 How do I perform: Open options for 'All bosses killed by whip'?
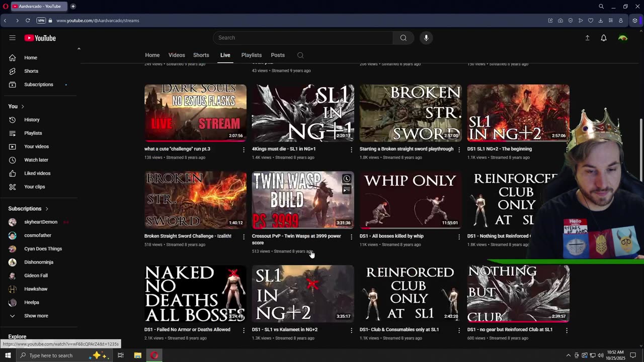coord(459,237)
